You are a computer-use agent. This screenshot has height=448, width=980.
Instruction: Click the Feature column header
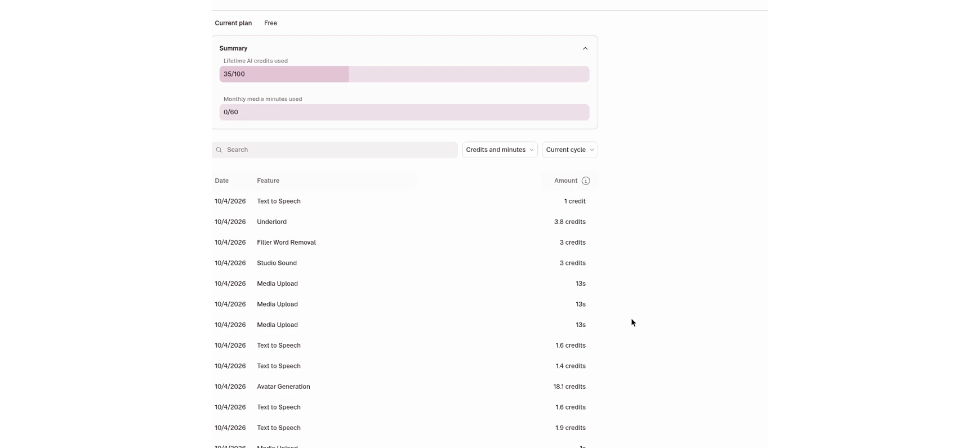click(268, 181)
